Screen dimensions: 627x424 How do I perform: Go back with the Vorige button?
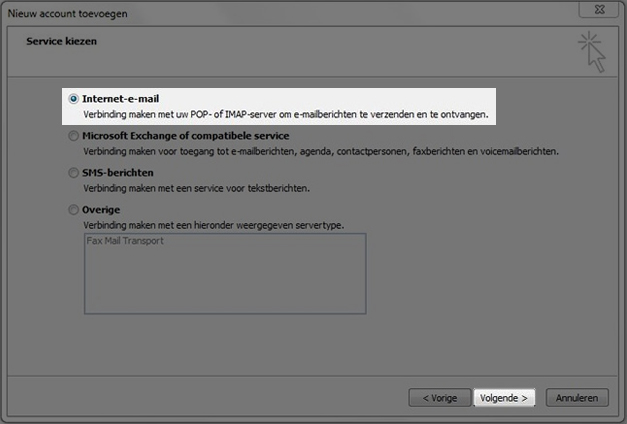pos(440,398)
